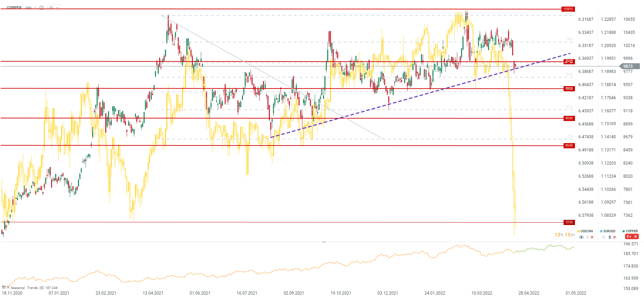Select the USDCNH yellow color swatch
The height and width of the screenshot is (299, 644).
(578, 231)
